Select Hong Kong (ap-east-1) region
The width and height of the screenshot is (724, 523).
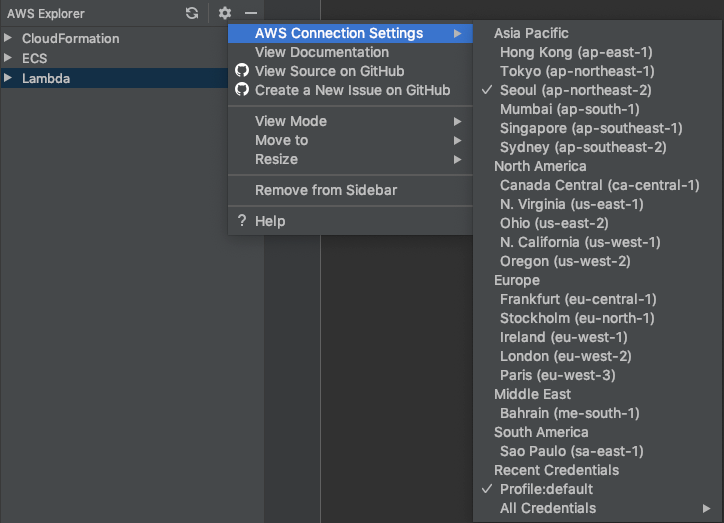598,52
